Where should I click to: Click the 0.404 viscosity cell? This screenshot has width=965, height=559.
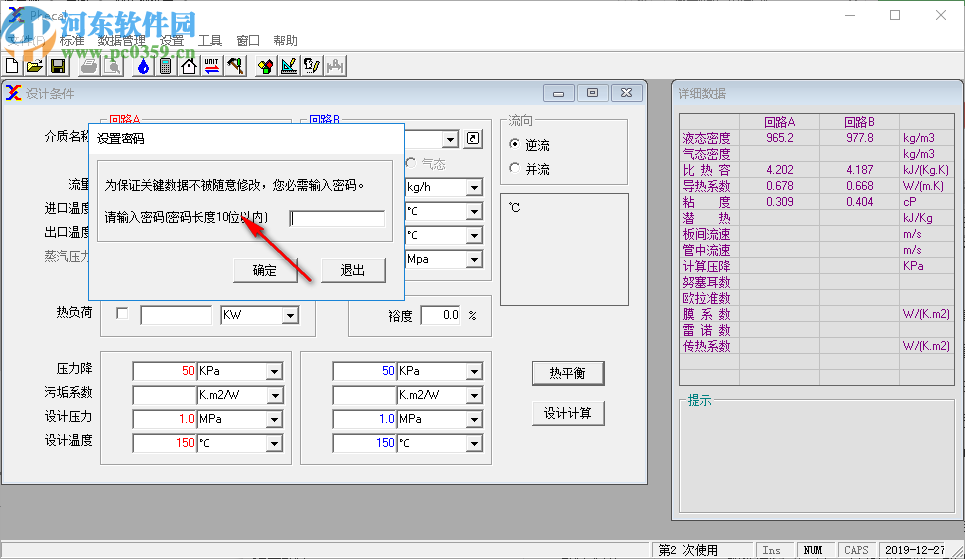pyautogui.click(x=859, y=202)
